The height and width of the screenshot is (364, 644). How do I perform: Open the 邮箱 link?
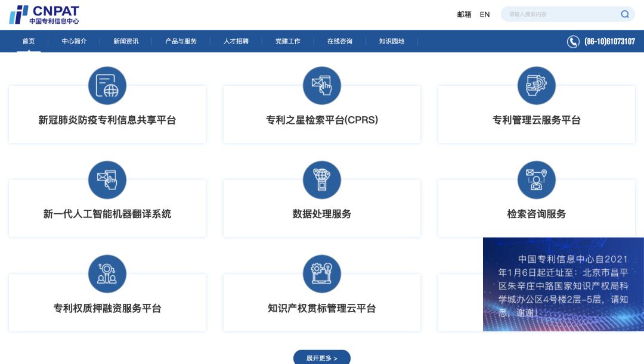(464, 14)
